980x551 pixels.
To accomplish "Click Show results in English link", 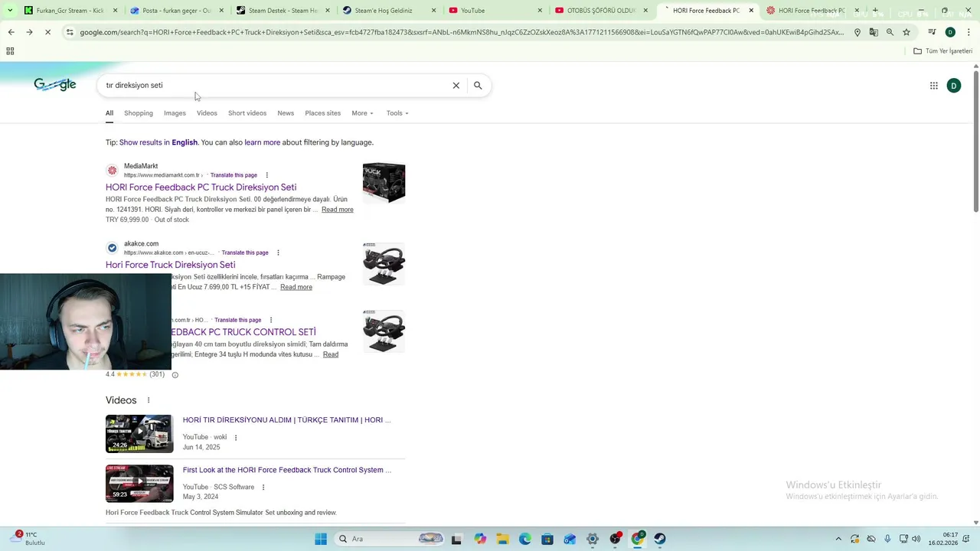I will click(x=158, y=142).
